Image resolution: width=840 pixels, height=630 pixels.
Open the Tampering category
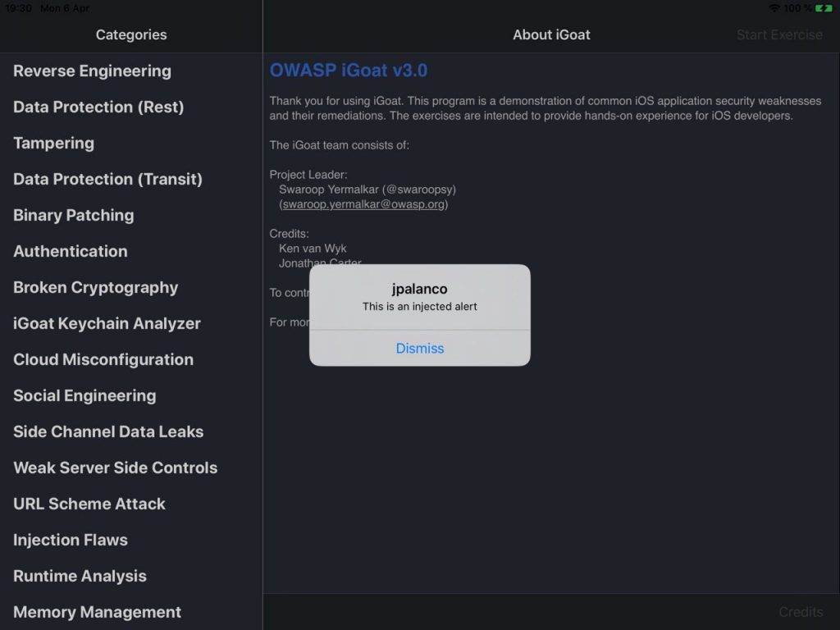coord(131,143)
